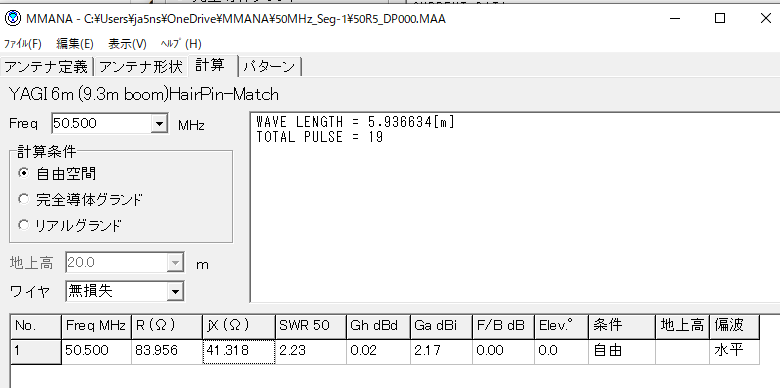Click the F/B dB column header
780x388 pixels.
tap(503, 326)
